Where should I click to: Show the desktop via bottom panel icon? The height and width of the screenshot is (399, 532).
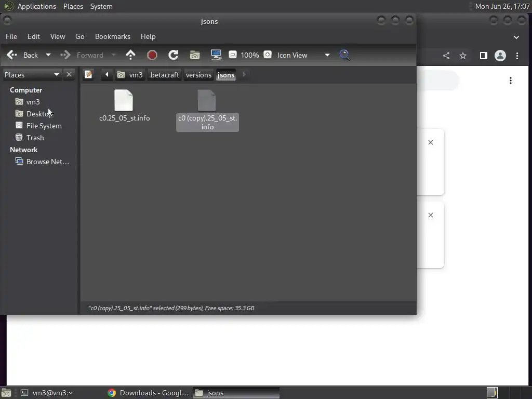[x=6, y=393]
